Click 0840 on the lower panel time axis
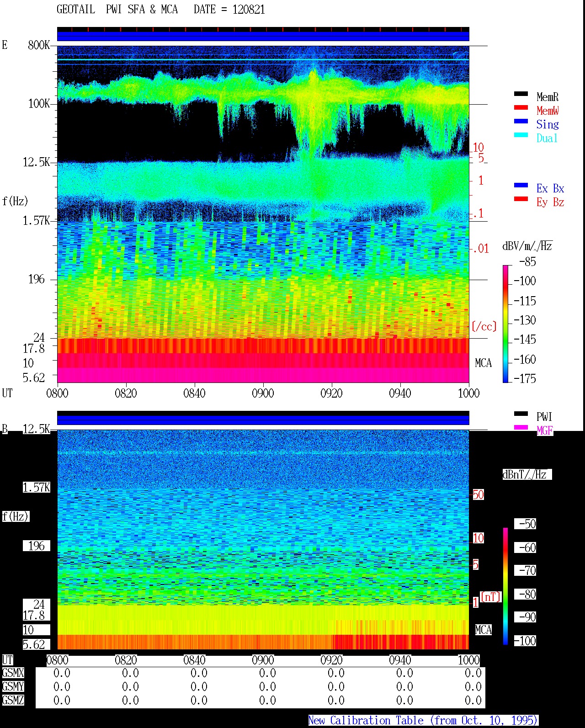Image resolution: width=585 pixels, height=728 pixels. click(194, 660)
